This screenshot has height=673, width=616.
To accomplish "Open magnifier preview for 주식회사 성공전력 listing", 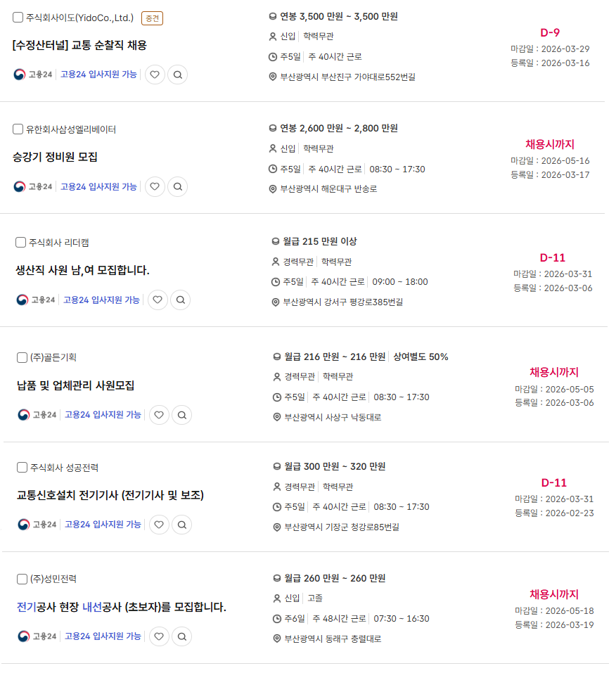I will tap(182, 525).
